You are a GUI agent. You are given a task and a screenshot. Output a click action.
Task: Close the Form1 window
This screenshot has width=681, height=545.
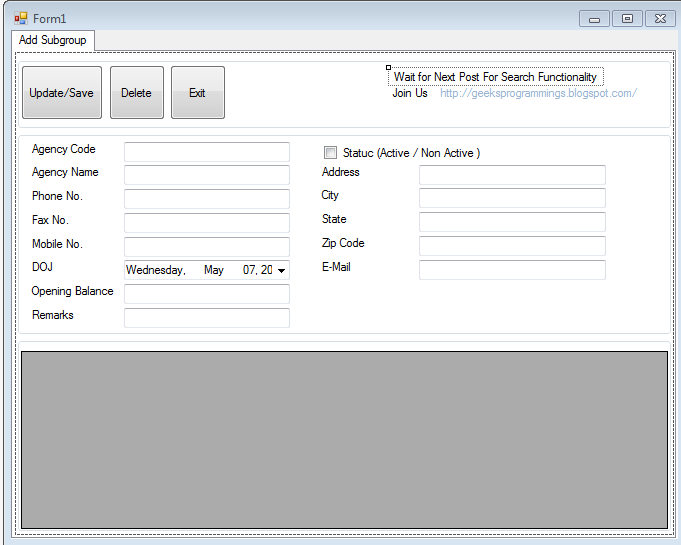(x=660, y=19)
